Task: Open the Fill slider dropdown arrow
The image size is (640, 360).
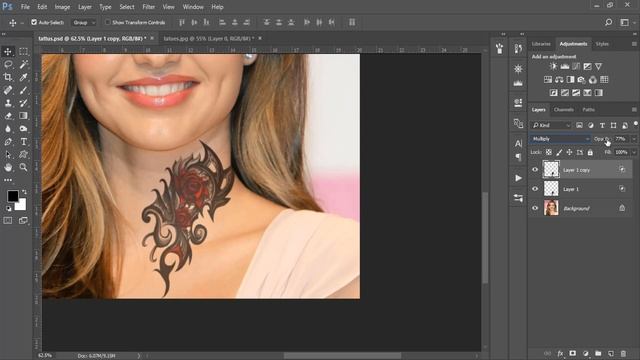Action: point(634,152)
